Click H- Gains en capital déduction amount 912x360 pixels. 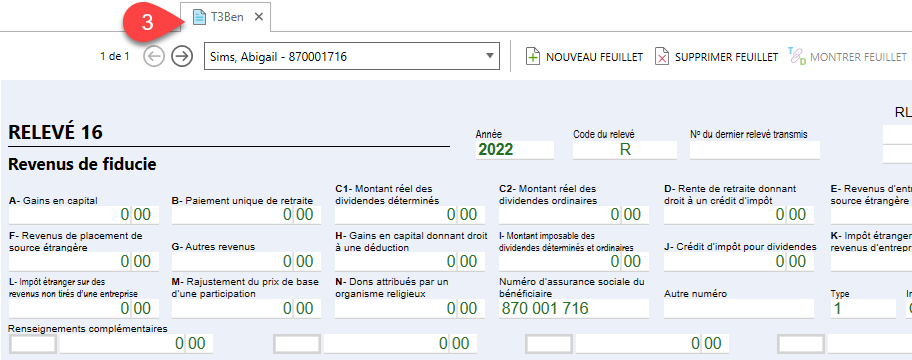409,262
